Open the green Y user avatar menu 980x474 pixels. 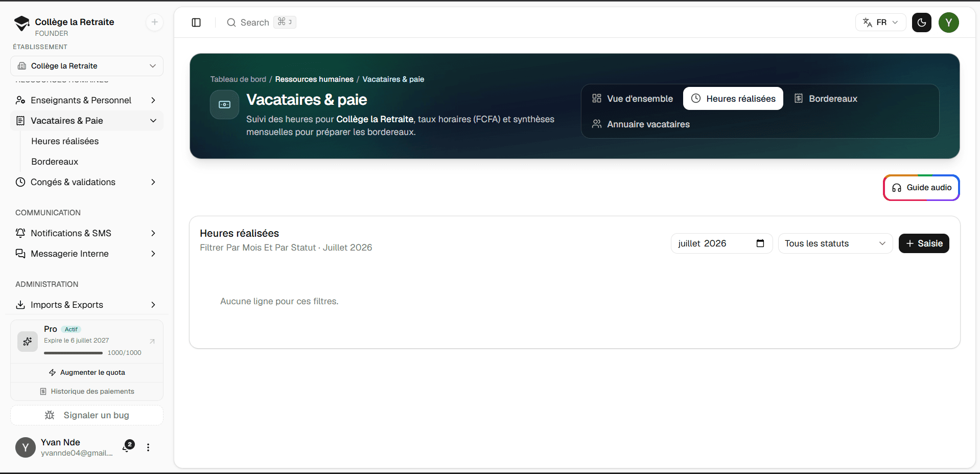(x=949, y=22)
